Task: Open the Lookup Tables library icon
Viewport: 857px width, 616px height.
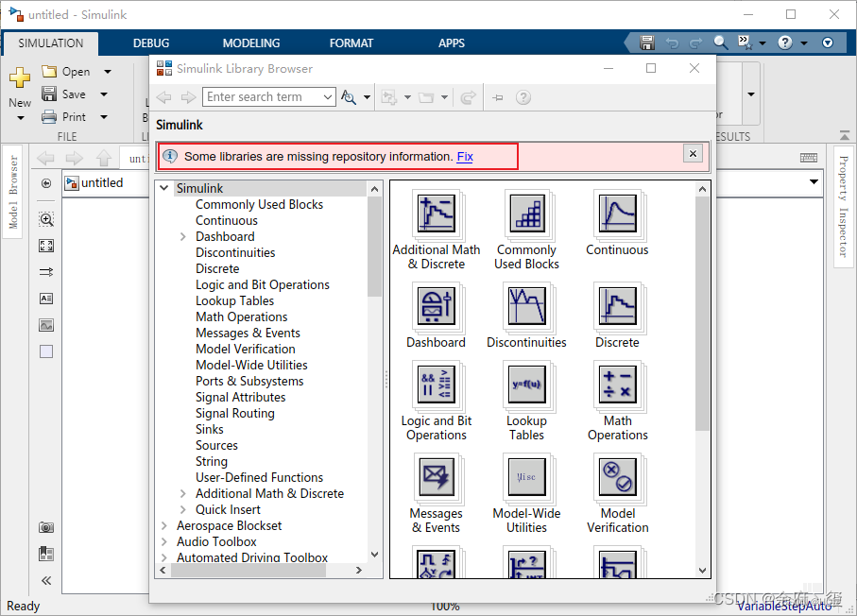Action: [x=527, y=385]
